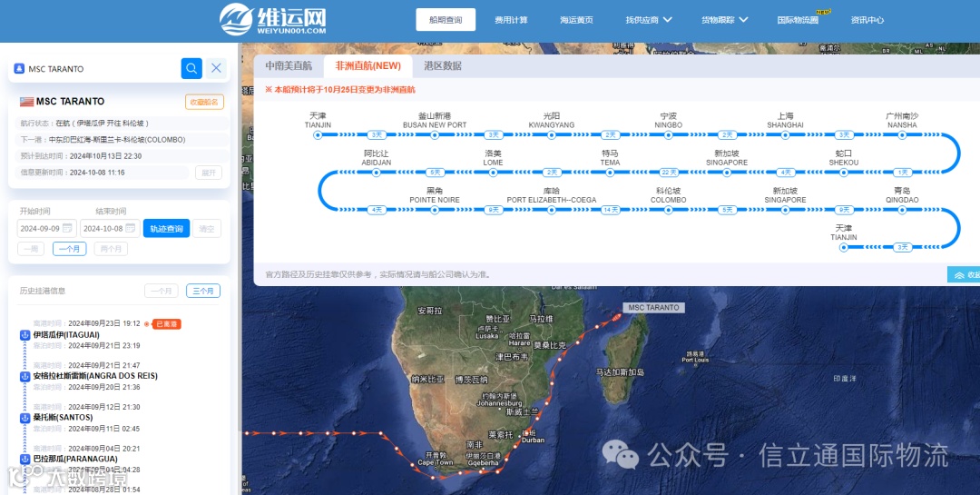Click the 14天 transit segment label
This screenshot has height=495, width=980.
[610, 211]
